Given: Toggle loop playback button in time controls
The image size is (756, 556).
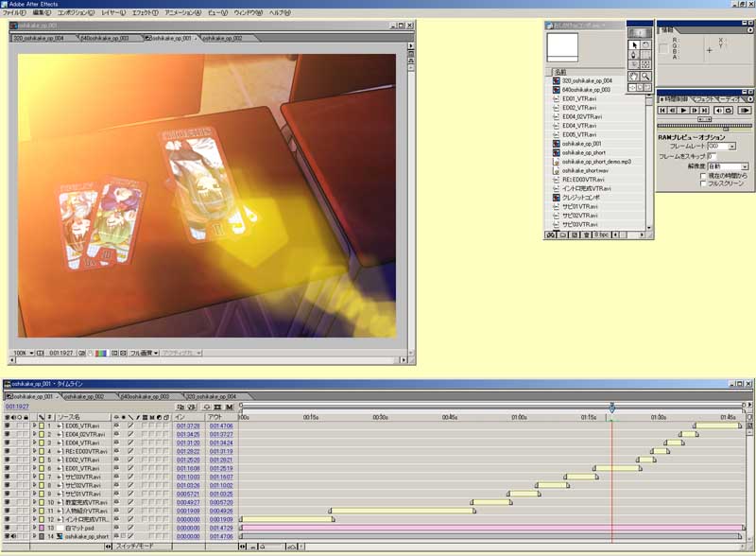Looking at the screenshot, I should point(729,111).
